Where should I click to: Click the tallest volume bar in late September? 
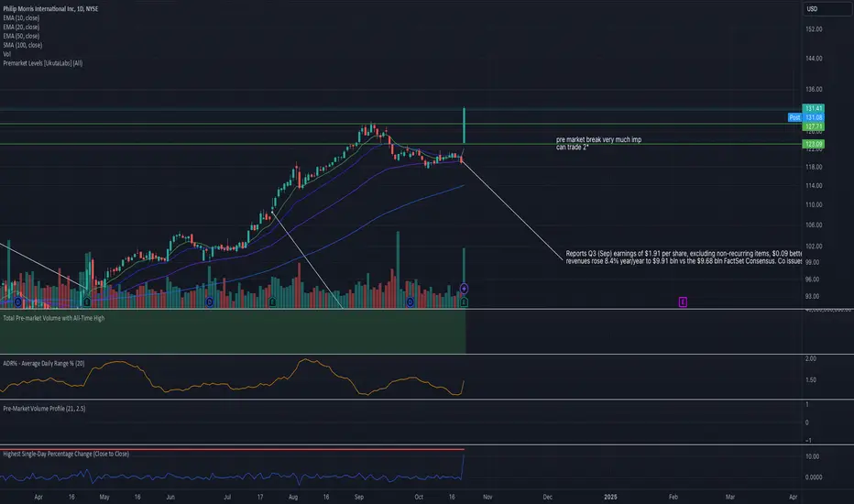(398, 269)
